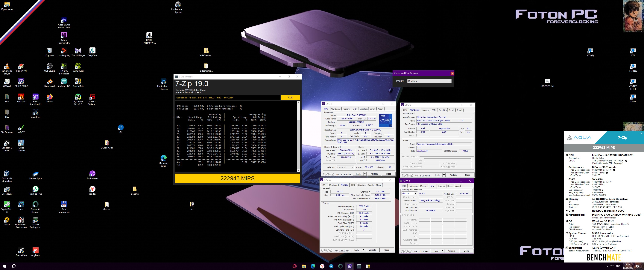Viewport: 644px width, 270px height.
Task: Close the Command Line Options window
Action: pyautogui.click(x=452, y=73)
